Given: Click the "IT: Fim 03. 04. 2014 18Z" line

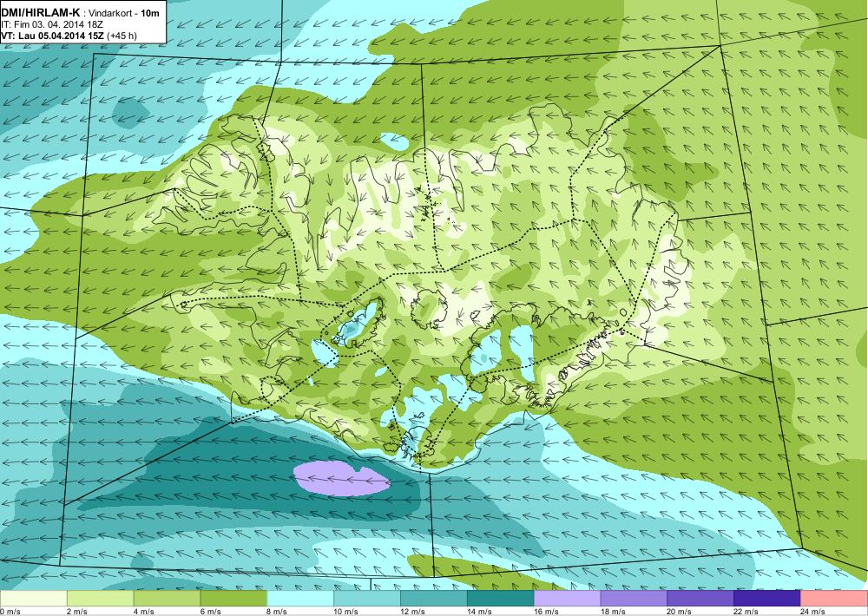Looking at the screenshot, I should coord(52,24).
